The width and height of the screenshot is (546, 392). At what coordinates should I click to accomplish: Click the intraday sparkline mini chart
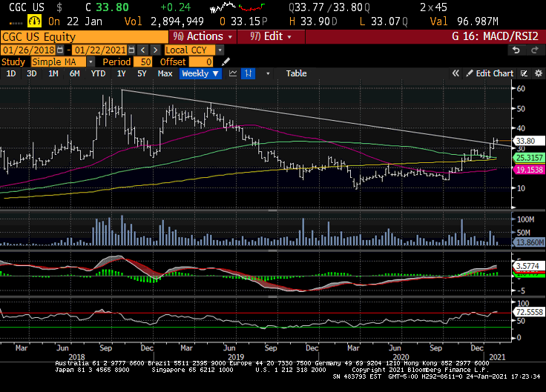tap(237, 7)
